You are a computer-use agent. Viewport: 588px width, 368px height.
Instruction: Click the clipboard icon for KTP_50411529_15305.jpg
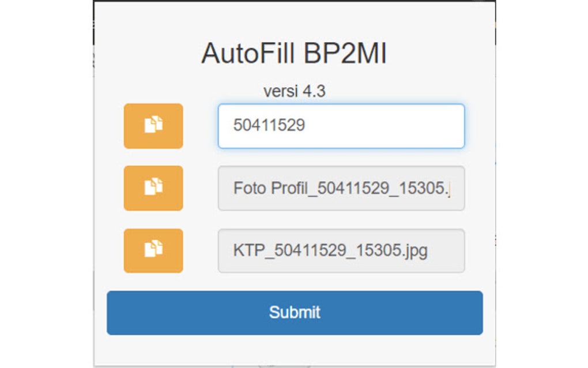153,251
